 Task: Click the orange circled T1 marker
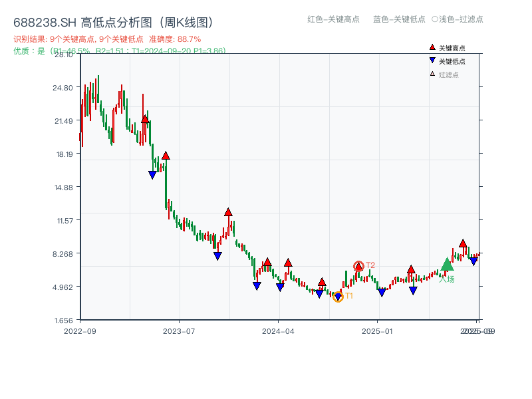coord(338,296)
